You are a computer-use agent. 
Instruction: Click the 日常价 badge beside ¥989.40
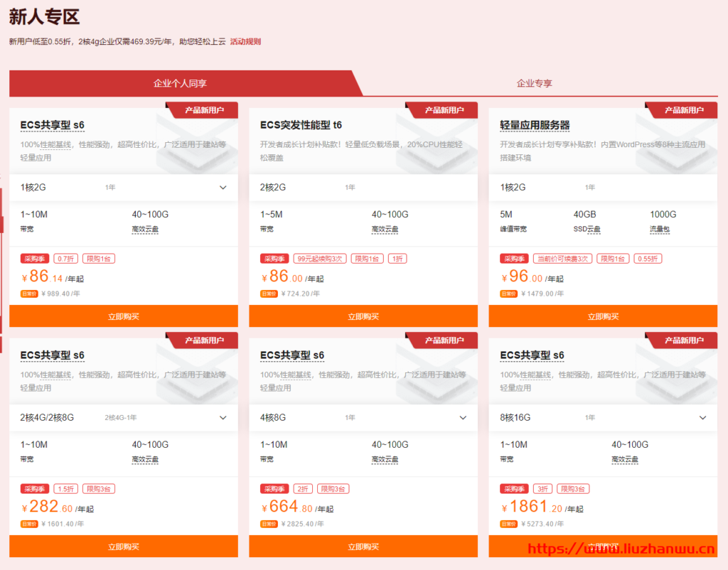[28, 294]
